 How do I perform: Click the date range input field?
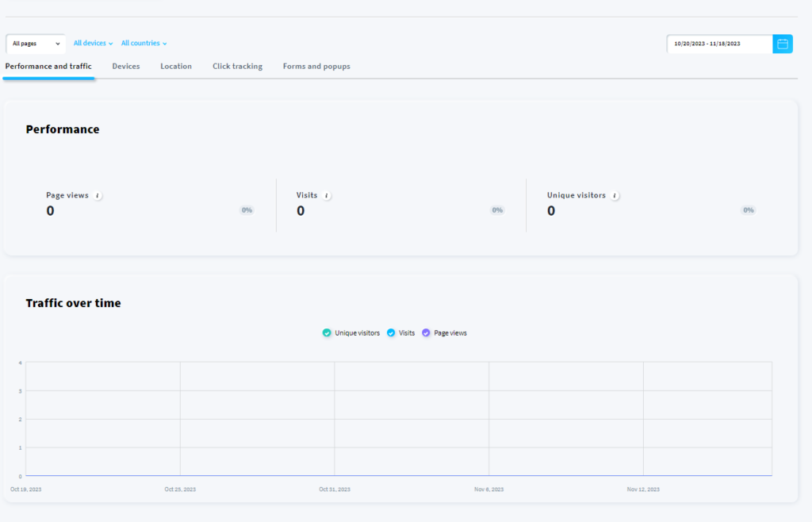pos(720,44)
